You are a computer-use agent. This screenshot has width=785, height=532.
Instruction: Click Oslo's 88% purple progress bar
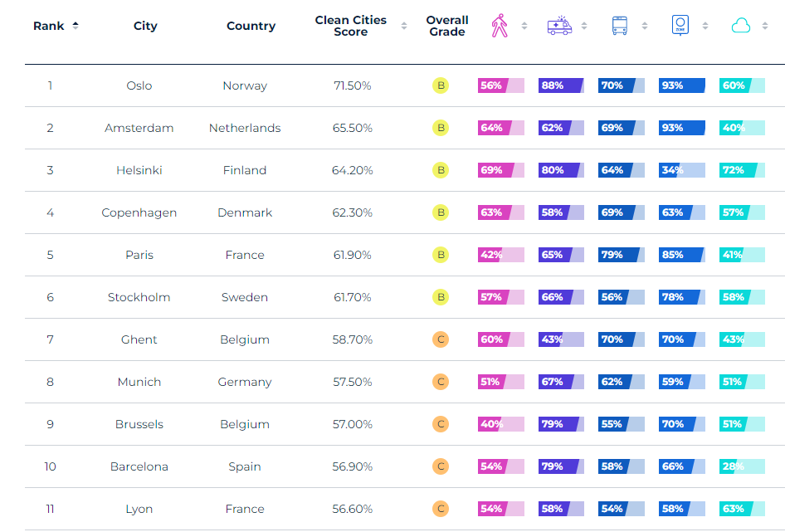pyautogui.click(x=561, y=85)
